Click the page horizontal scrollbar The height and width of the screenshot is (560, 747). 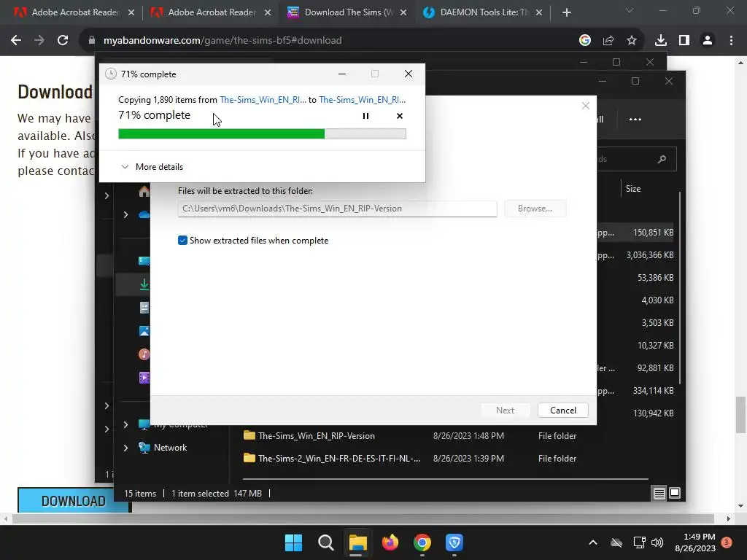point(363,518)
